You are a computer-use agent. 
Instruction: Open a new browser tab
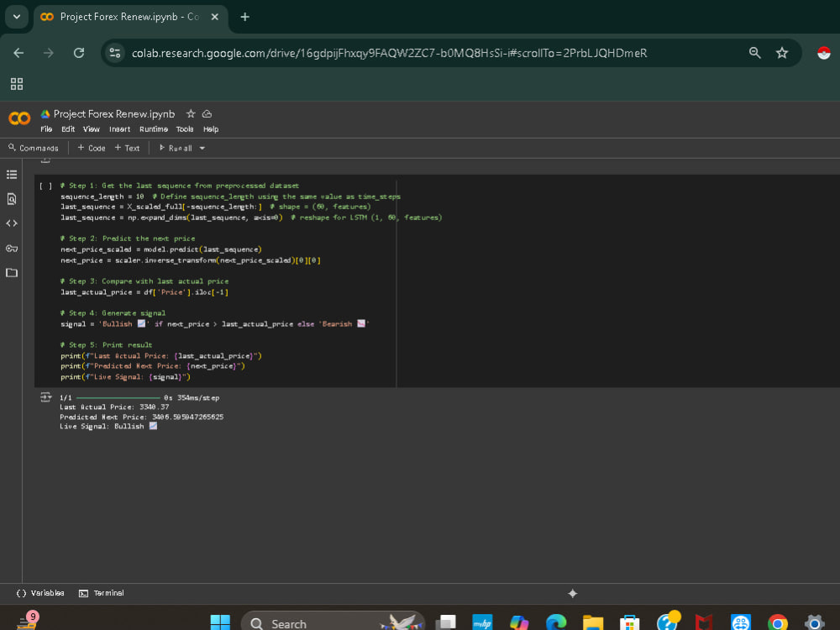(x=244, y=17)
